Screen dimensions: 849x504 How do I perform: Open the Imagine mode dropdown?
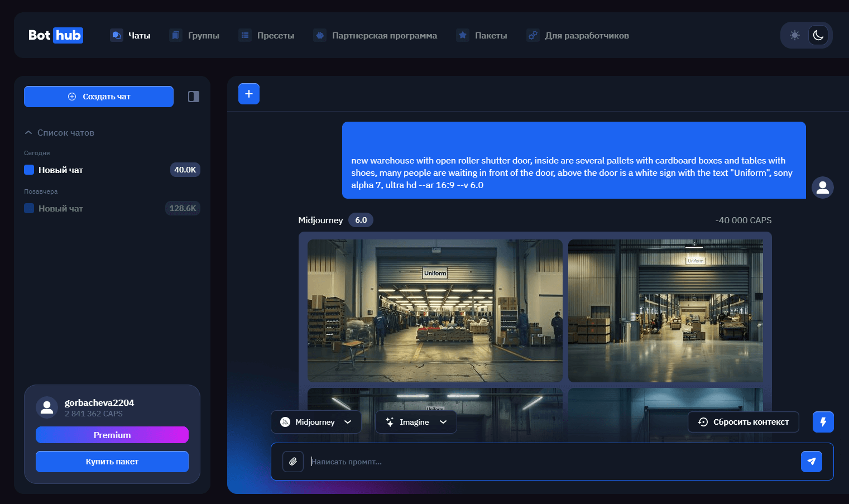(416, 422)
